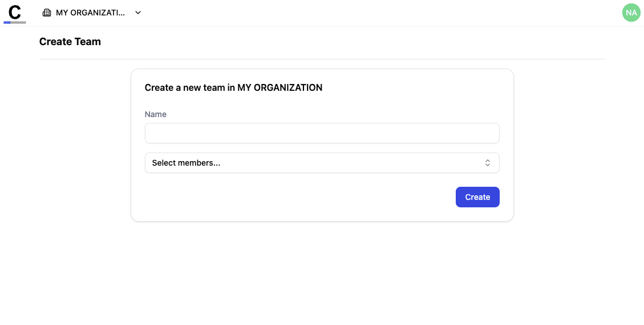Click the up-down chevron in Select members
The height and width of the screenshot is (325, 644).
tap(488, 163)
